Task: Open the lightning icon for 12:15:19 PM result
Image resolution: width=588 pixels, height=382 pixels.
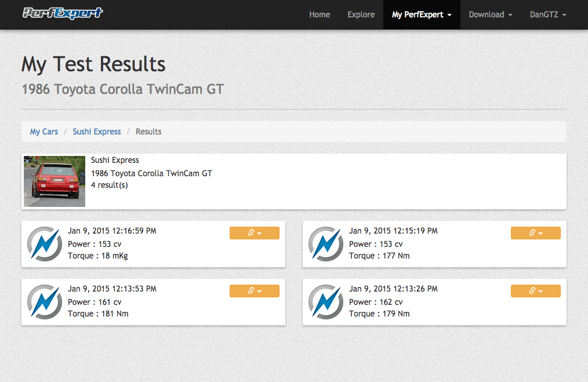Action: (326, 243)
